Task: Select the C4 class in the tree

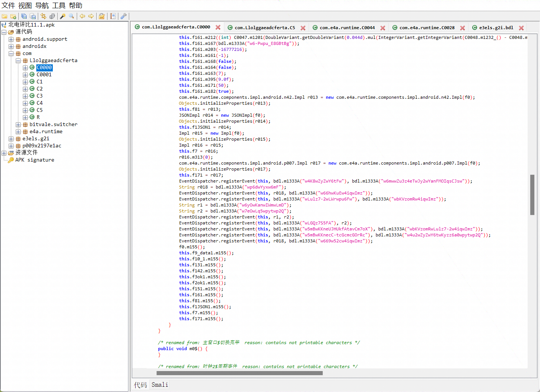Action: click(x=40, y=103)
